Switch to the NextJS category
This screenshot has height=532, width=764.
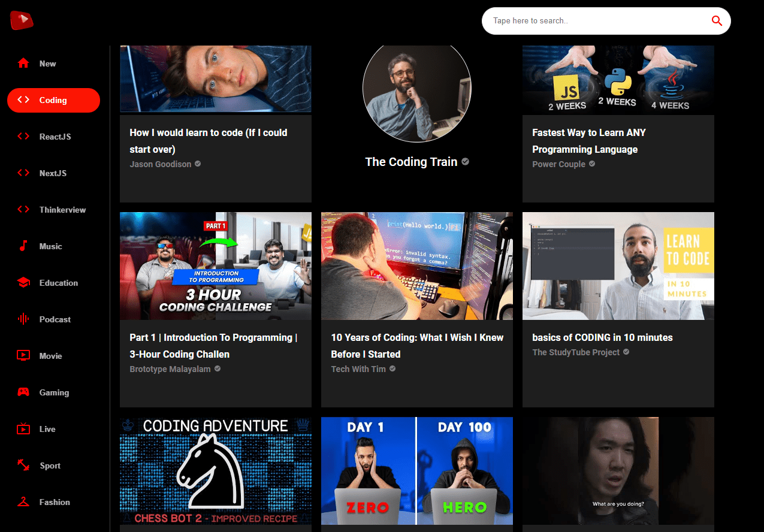(x=53, y=173)
